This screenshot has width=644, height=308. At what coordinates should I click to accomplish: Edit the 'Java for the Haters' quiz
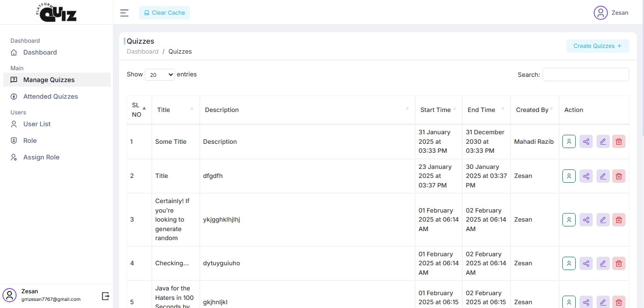[603, 302]
